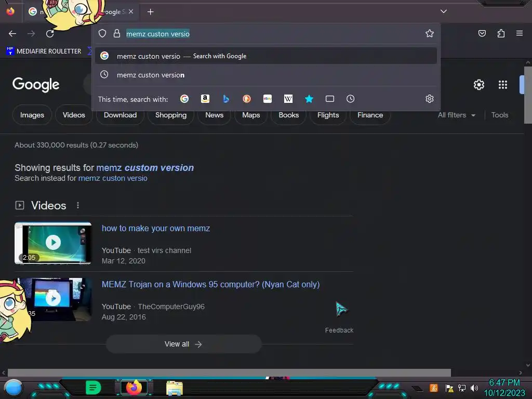Choose the 'memz custon version' history suggestion
The width and height of the screenshot is (532, 399).
[x=266, y=75]
